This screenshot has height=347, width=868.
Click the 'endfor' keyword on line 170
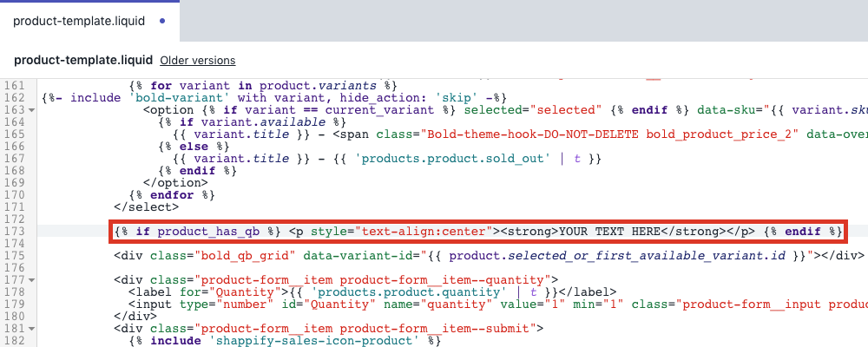coord(172,195)
